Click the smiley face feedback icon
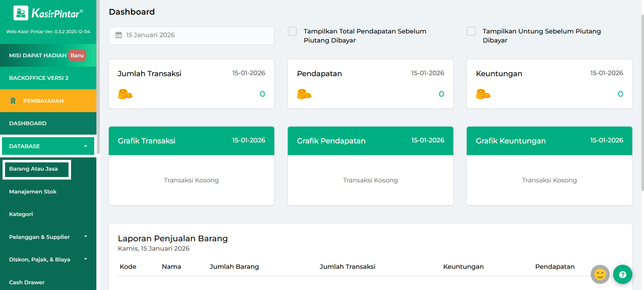The image size is (644, 290). 600,274
